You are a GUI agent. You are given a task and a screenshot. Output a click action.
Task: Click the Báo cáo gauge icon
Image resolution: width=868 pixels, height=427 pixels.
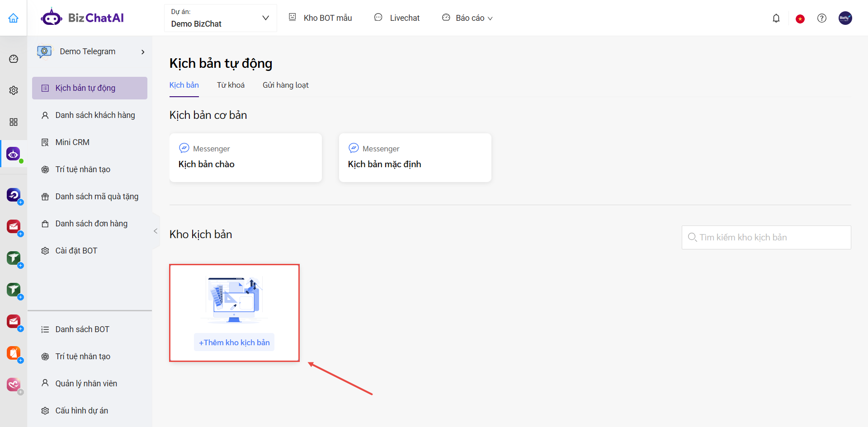click(446, 17)
